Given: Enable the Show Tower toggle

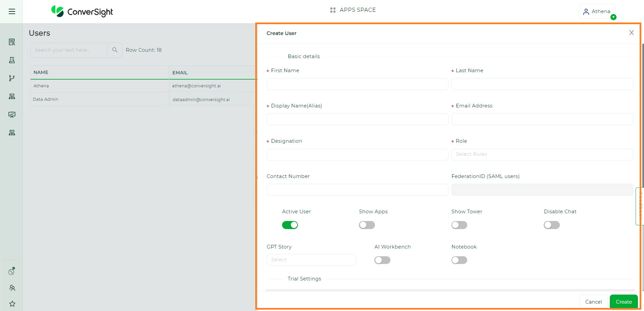Looking at the screenshot, I should pos(459,225).
